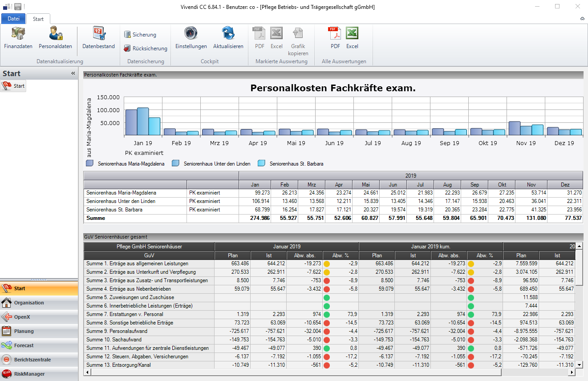Switch to the Start ribbon tab
The height and width of the screenshot is (381, 588).
click(x=38, y=19)
